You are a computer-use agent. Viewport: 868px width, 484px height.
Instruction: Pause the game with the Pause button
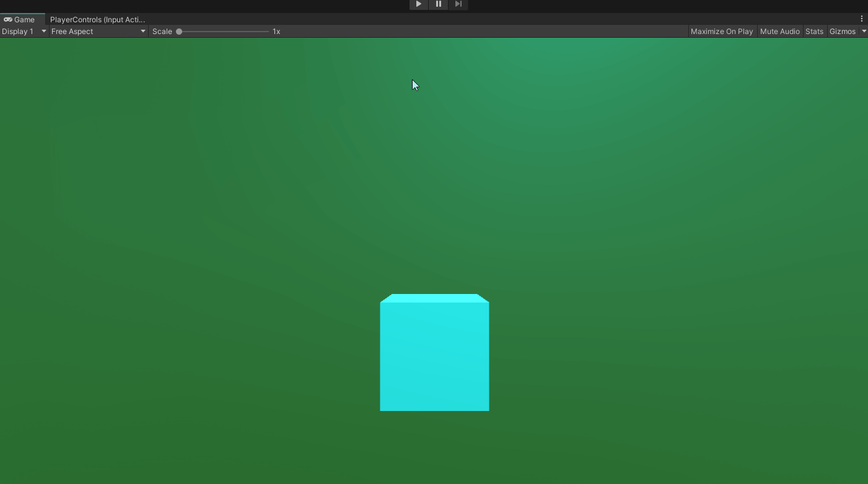438,4
